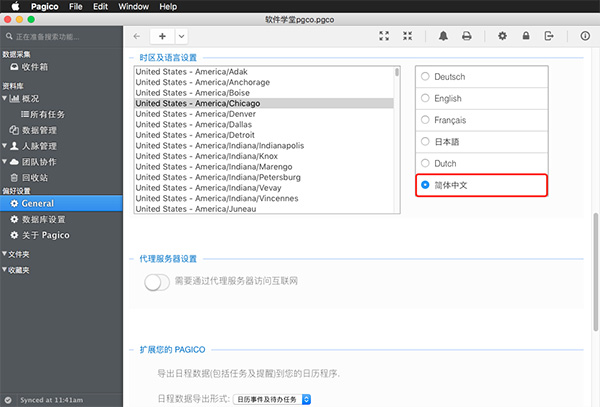This screenshot has height=407, width=600.
Task: Select America/Anchorage timezone
Action: [264, 82]
